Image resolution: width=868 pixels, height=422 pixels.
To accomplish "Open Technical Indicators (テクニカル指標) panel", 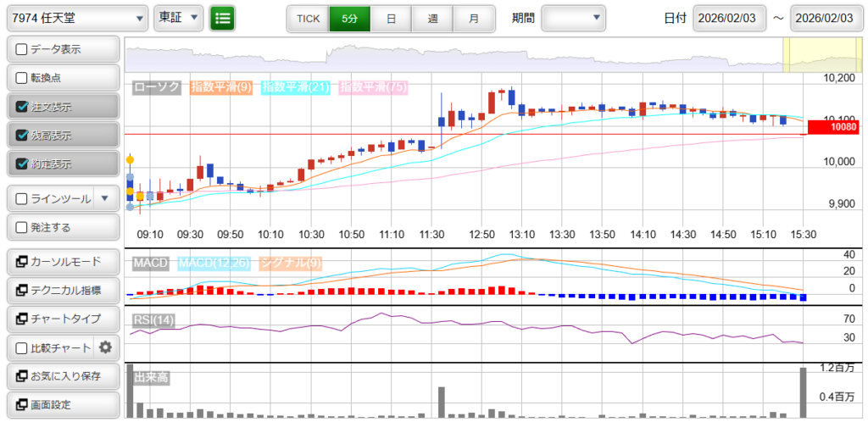I will [62, 291].
